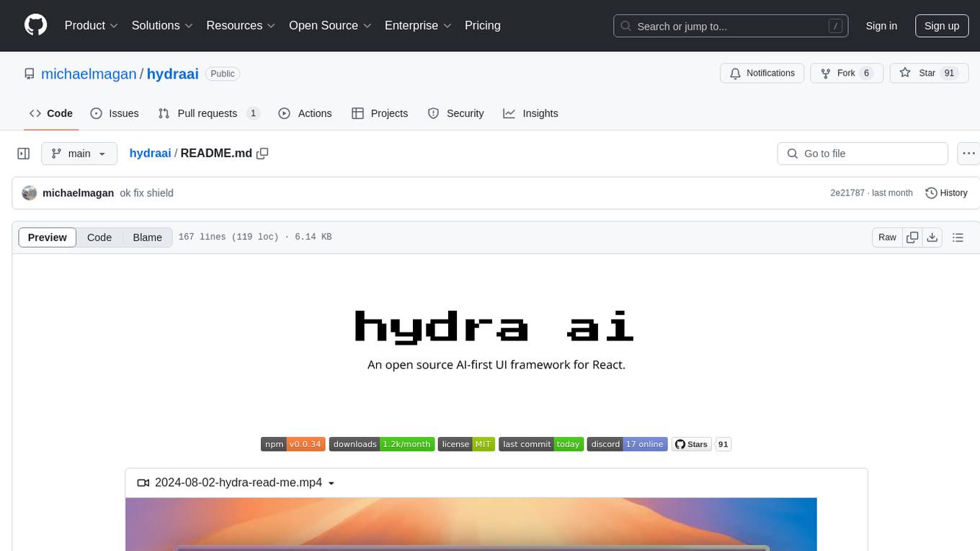Screen dimensions: 980x551
Task: Click the Sign in link
Action: [881, 26]
